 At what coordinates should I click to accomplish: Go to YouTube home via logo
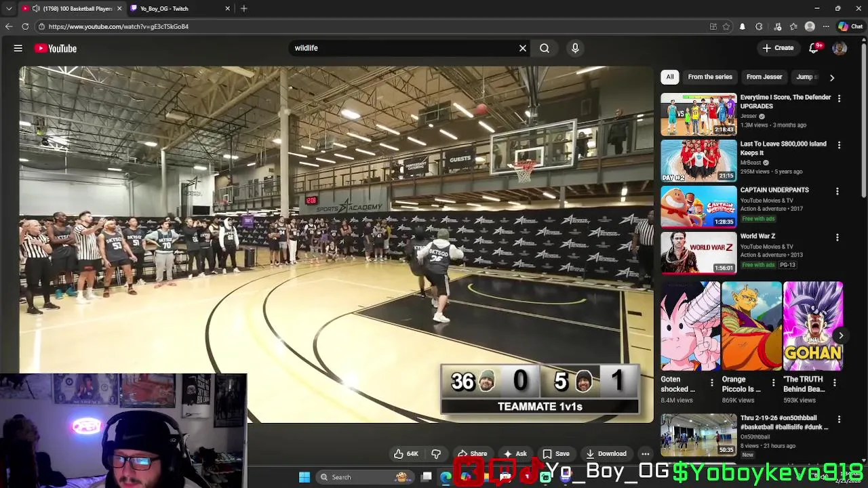(56, 48)
